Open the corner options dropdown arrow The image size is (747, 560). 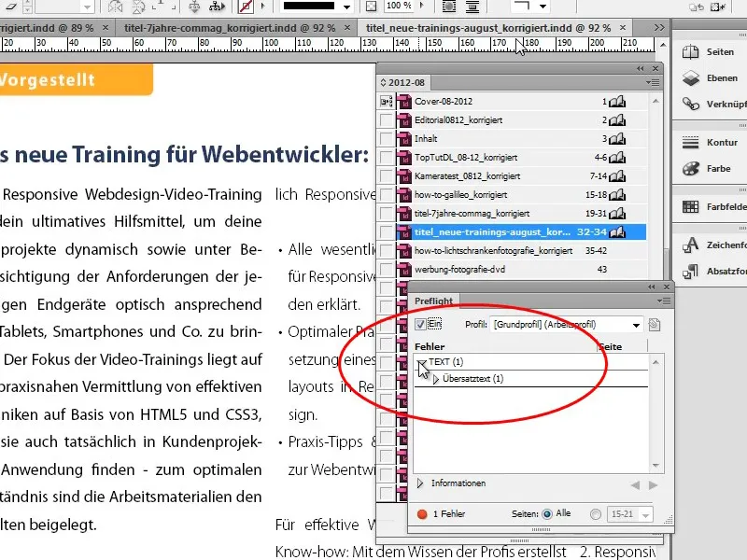pyautogui.click(x=543, y=7)
